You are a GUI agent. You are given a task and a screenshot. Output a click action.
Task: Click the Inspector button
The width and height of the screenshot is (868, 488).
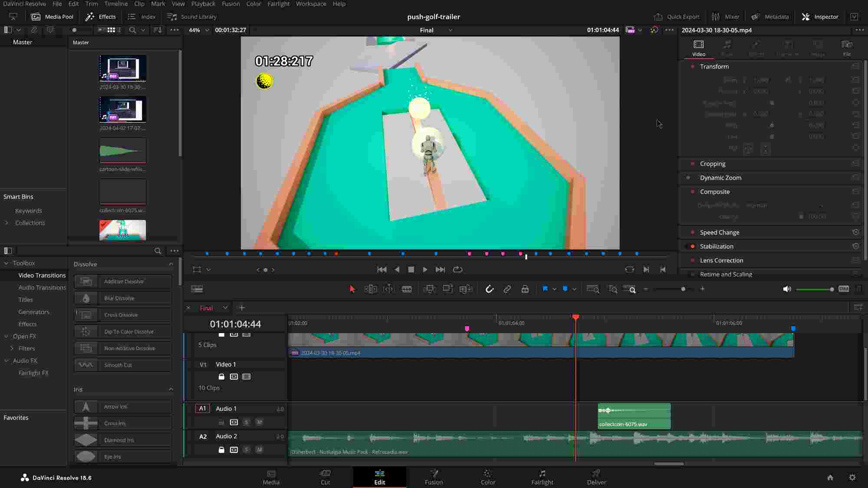click(x=819, y=16)
